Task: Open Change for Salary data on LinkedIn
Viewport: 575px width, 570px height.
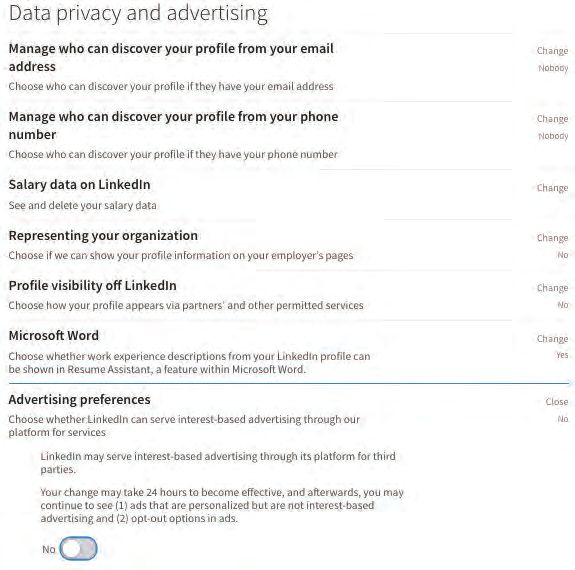Action: [552, 188]
